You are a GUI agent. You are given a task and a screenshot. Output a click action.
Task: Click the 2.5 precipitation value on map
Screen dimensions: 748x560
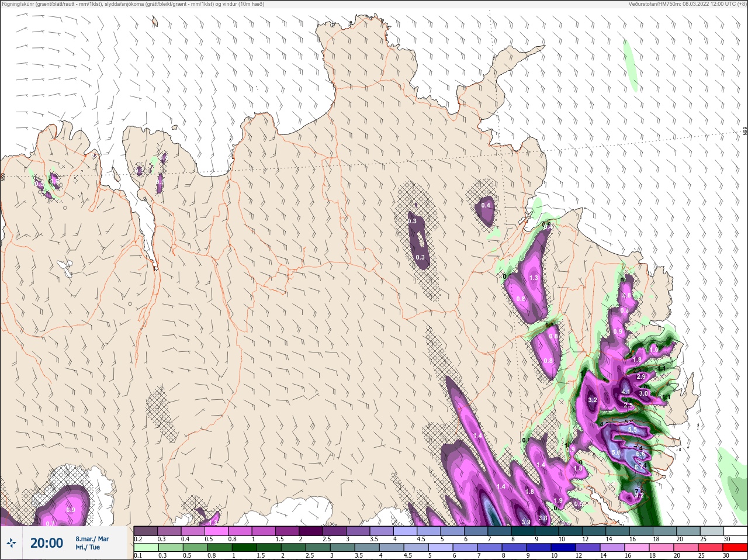pos(628,405)
